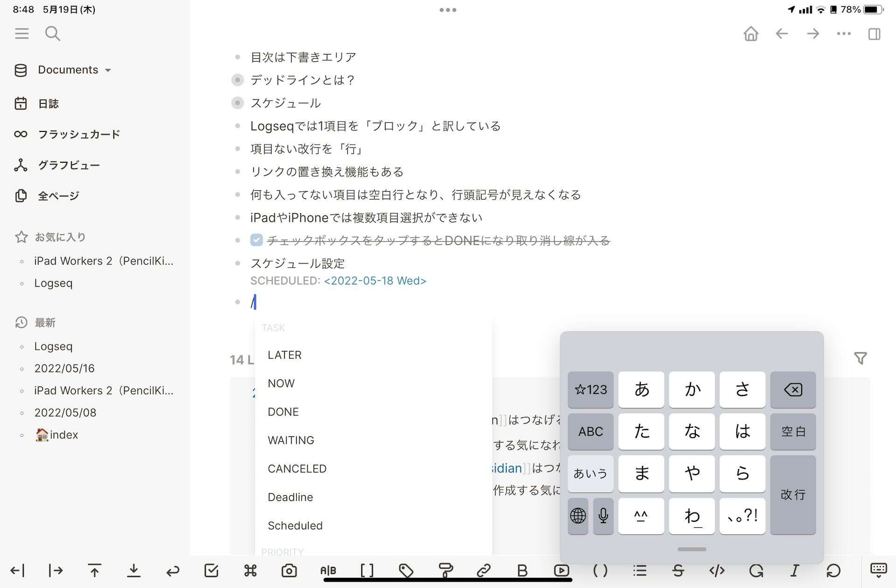
Task: Collapse the デッドラインとは？ block bullet
Action: point(238,80)
